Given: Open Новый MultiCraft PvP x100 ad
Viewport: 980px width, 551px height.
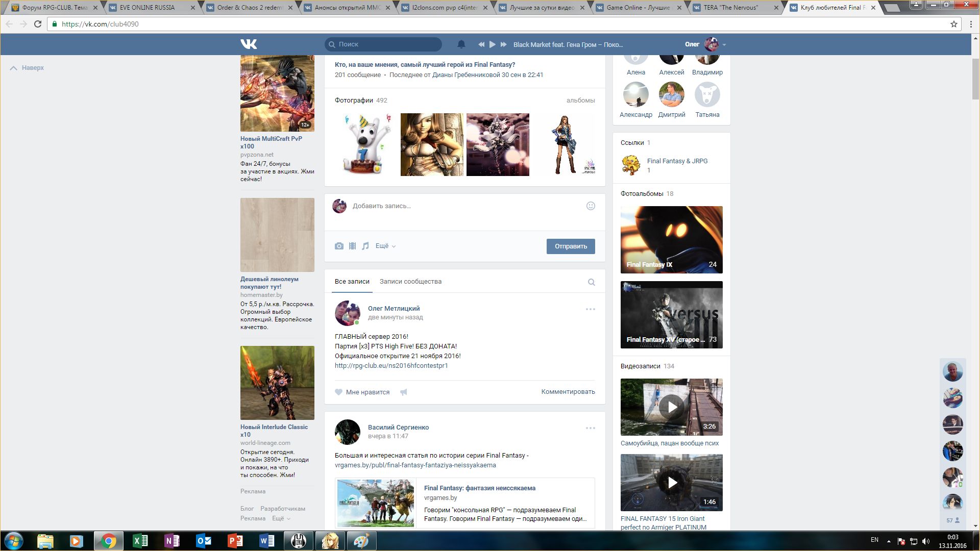Looking at the screenshot, I should click(x=271, y=142).
